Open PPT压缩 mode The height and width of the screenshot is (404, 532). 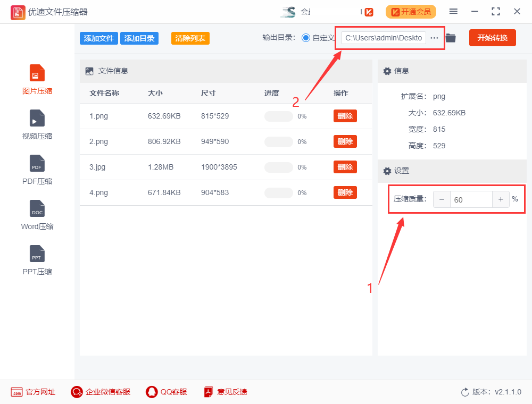pyautogui.click(x=37, y=260)
